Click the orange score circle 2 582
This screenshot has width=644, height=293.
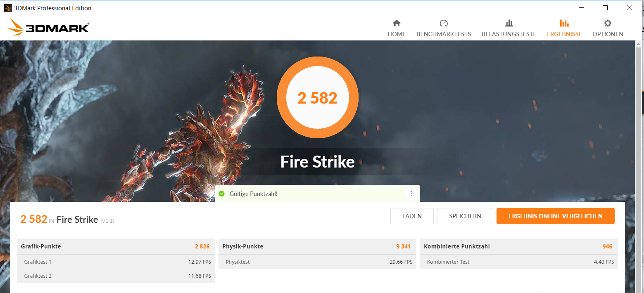[317, 98]
